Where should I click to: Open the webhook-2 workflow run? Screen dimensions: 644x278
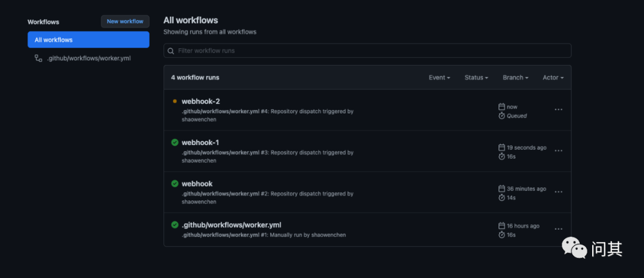click(x=201, y=101)
